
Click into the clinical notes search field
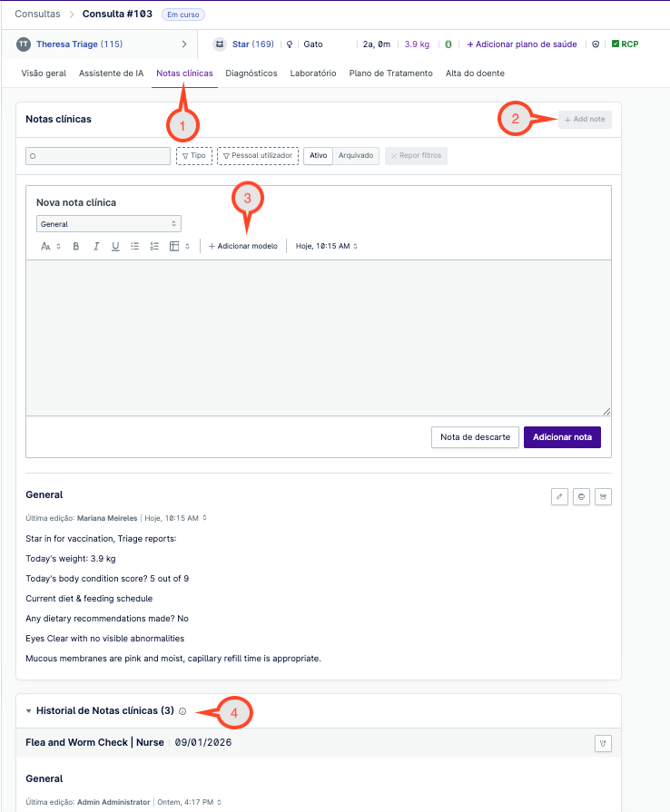[98, 156]
